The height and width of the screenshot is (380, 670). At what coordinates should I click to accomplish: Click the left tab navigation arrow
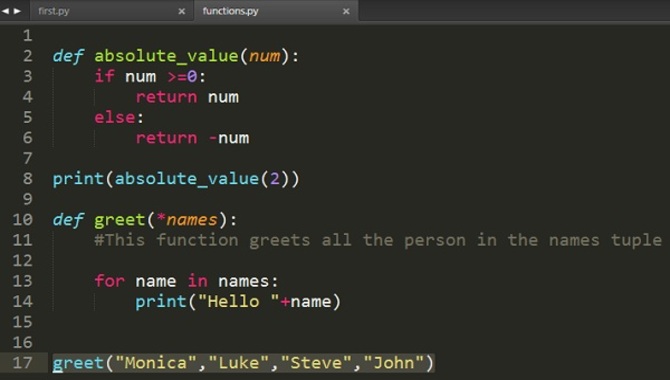(5, 11)
